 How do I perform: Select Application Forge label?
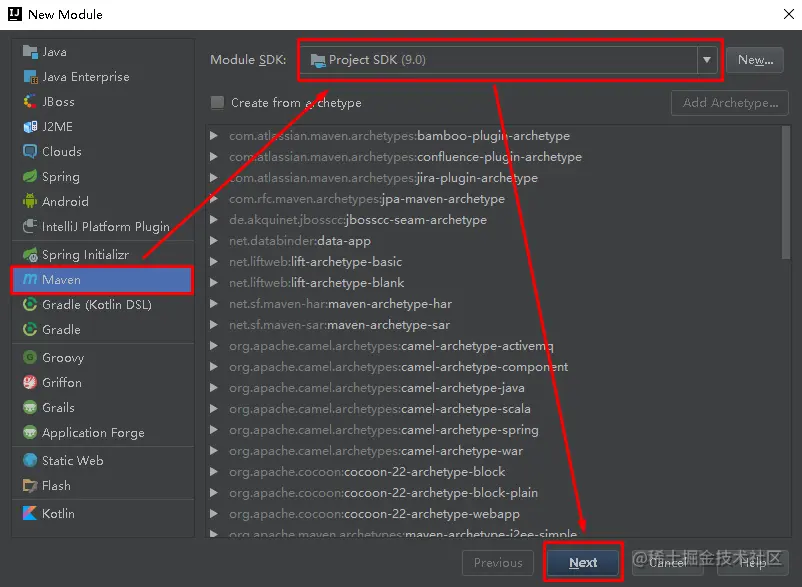93,433
